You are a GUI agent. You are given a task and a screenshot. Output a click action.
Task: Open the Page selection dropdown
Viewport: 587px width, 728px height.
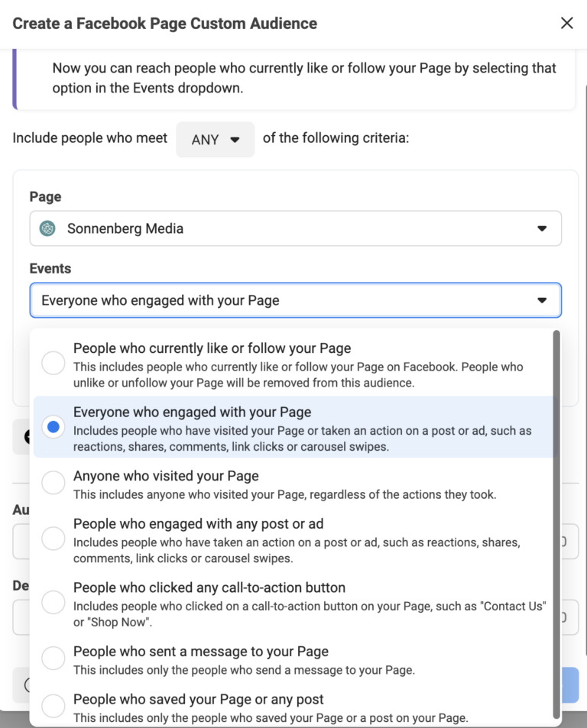coord(294,228)
